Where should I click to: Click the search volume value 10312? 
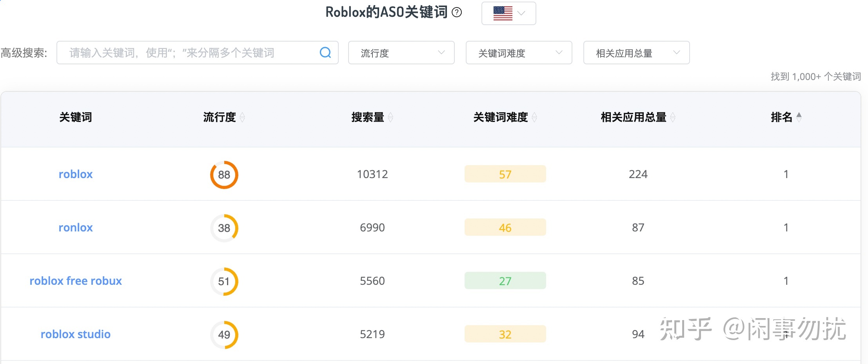372,174
